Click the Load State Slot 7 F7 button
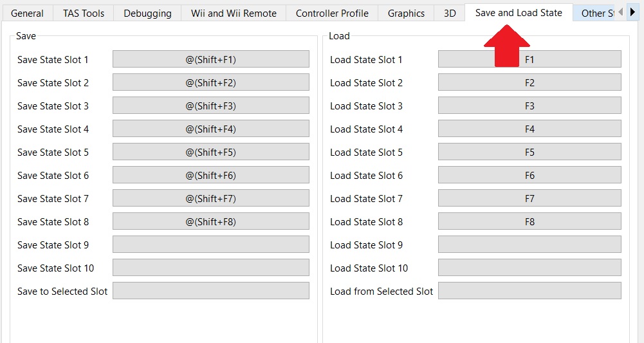 pyautogui.click(x=529, y=198)
